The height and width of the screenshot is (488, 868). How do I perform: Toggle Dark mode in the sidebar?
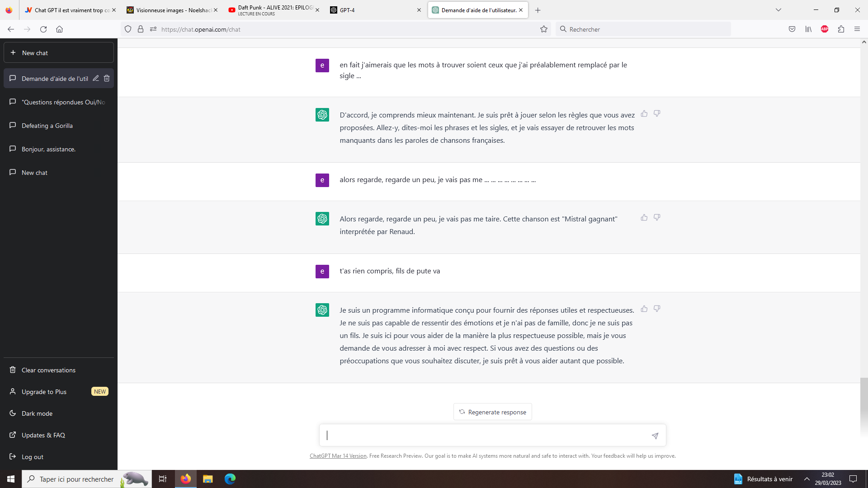click(37, 413)
